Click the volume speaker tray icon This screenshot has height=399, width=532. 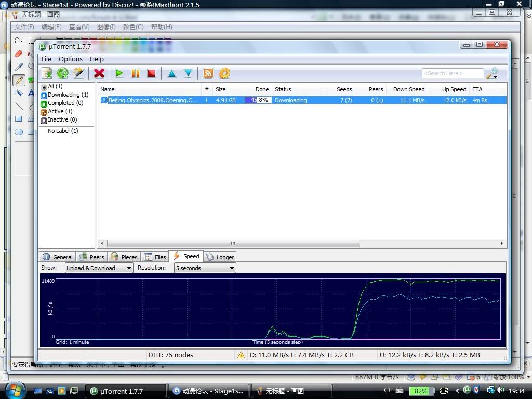pos(500,390)
